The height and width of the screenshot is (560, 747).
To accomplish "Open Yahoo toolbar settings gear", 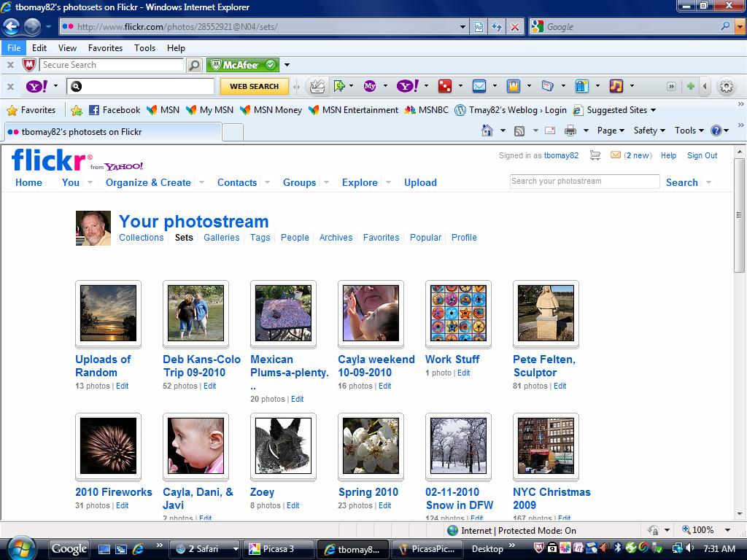I will 726,86.
